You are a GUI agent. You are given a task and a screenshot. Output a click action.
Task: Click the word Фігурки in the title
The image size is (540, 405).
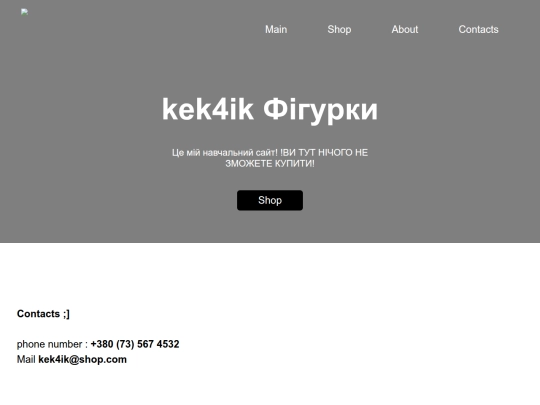321,110
